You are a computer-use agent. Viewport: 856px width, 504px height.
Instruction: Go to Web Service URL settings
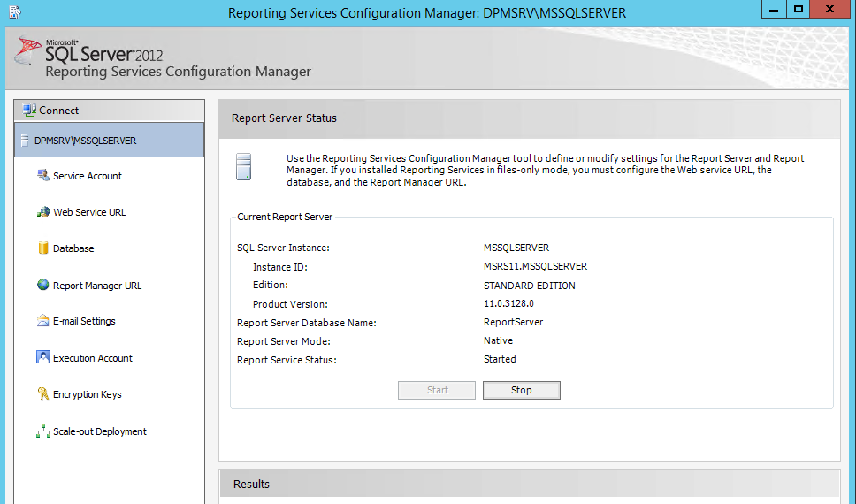click(x=89, y=212)
